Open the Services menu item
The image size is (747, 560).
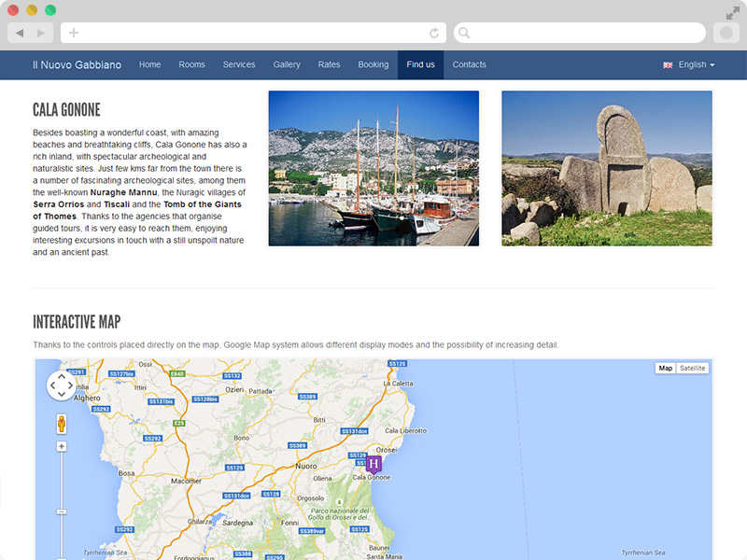click(x=239, y=64)
